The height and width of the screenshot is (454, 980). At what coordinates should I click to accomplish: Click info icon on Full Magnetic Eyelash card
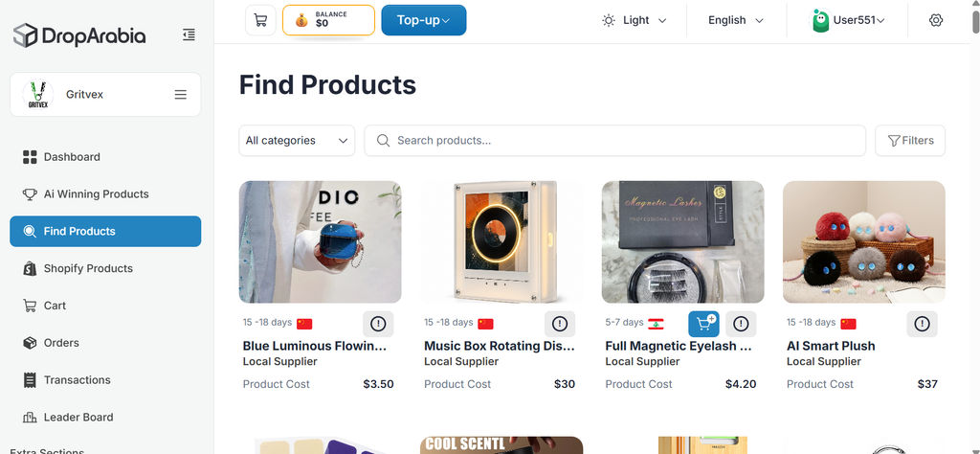pyautogui.click(x=741, y=324)
